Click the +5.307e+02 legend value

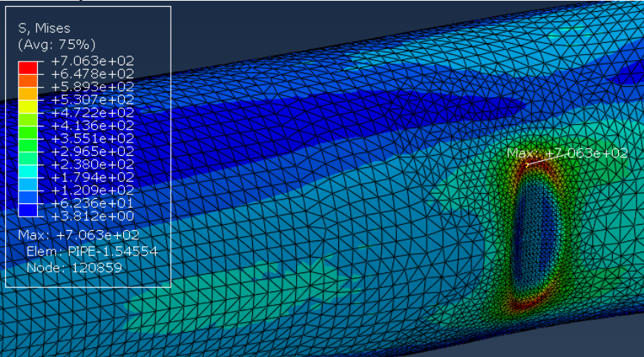tap(93, 99)
